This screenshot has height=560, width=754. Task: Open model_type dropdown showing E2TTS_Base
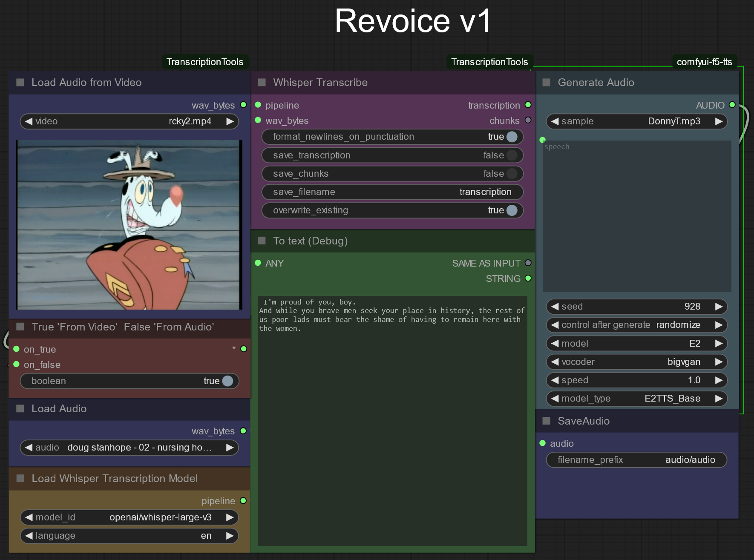(636, 398)
